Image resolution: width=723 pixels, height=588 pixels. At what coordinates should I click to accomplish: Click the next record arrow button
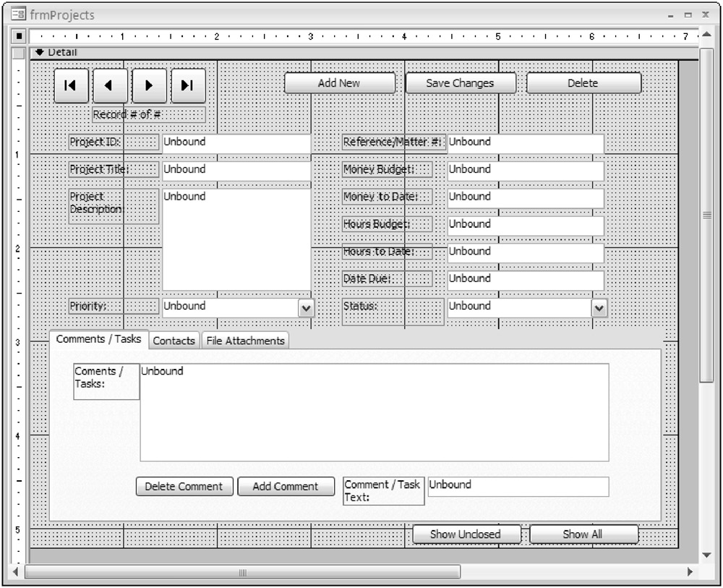click(x=149, y=85)
